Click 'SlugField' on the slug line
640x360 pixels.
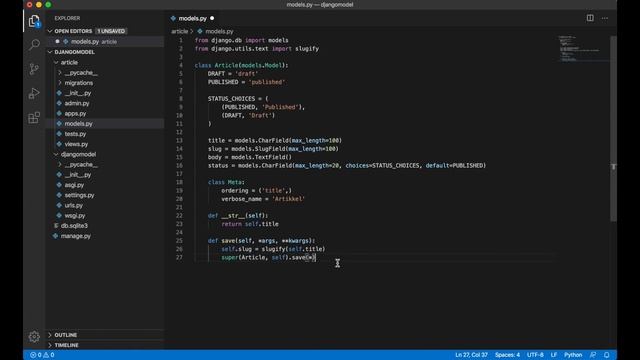(271, 149)
